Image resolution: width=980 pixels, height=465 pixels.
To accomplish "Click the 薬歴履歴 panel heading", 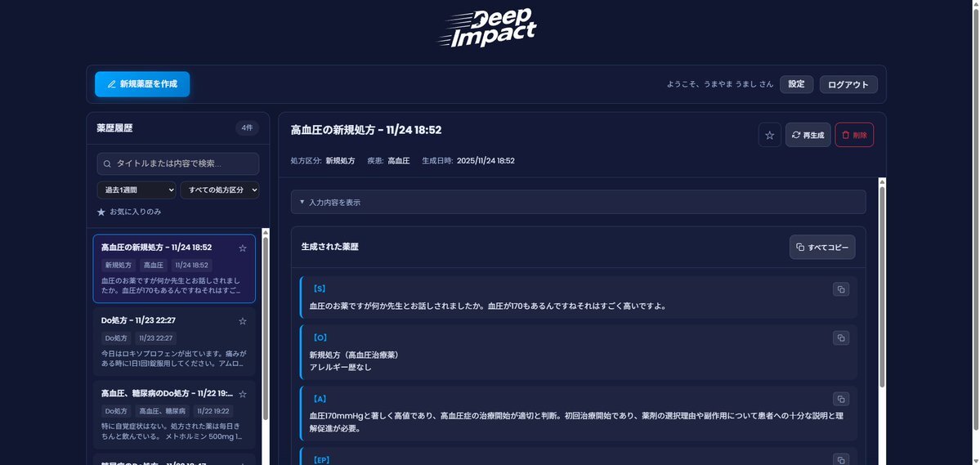I will click(x=115, y=128).
